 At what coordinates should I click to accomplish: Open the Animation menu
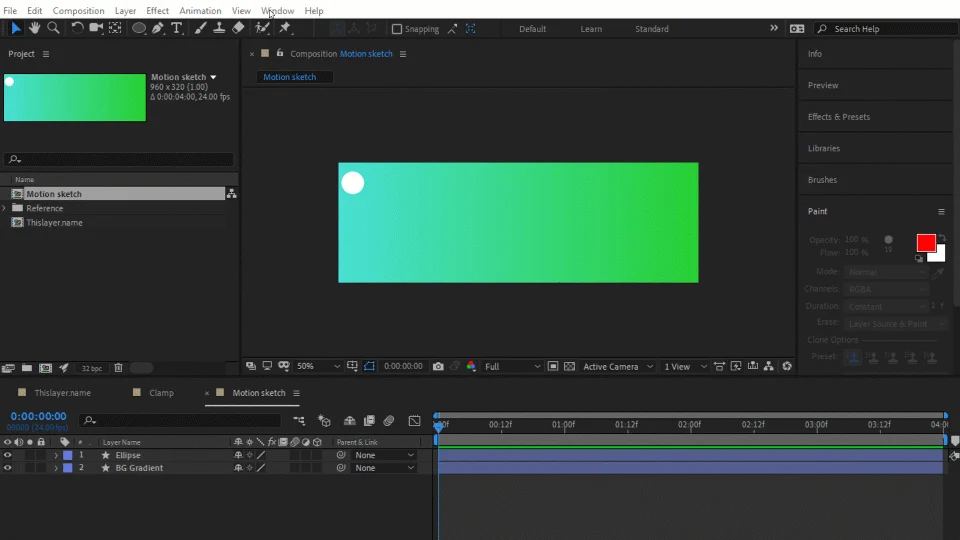200,10
